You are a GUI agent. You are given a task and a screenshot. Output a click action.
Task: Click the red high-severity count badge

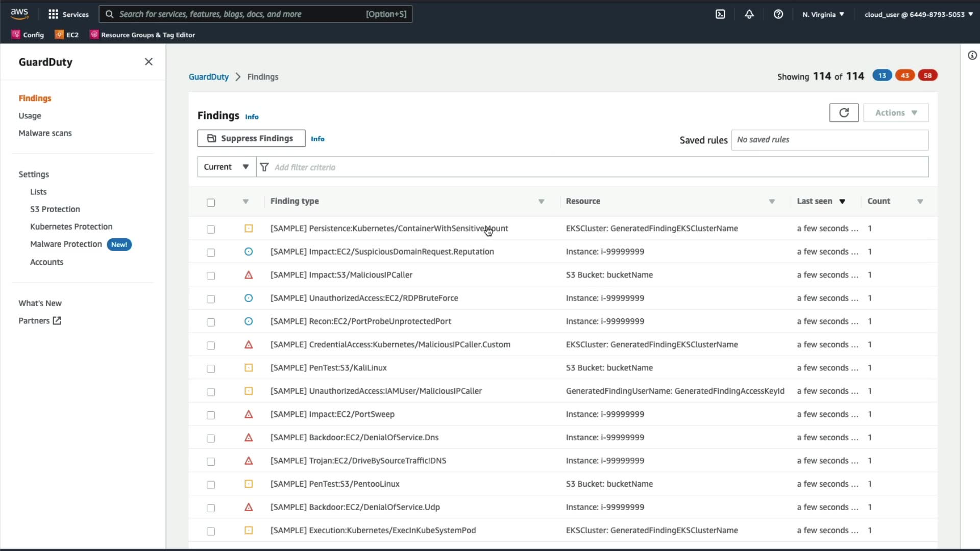coord(927,76)
